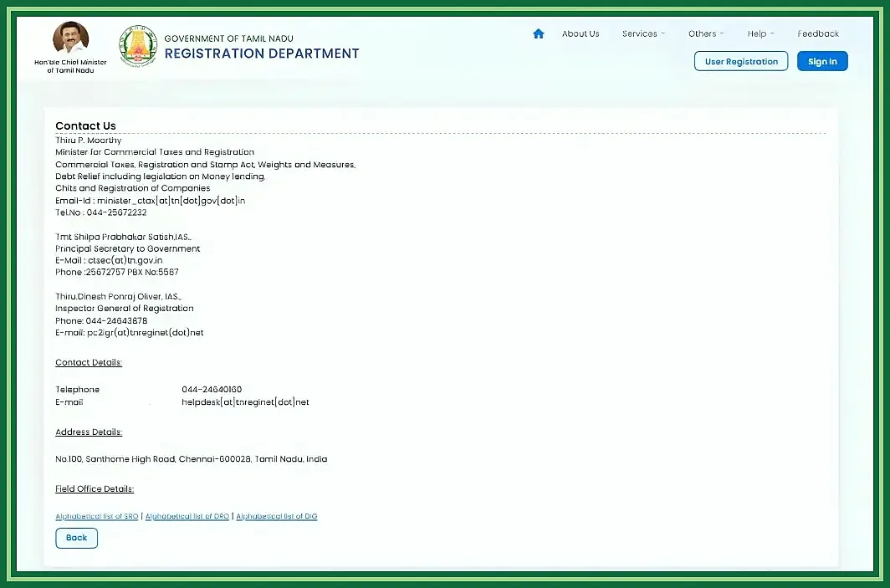Open Alphabetical list of DRO link
Screen dimensions: 890x588
click(x=187, y=516)
